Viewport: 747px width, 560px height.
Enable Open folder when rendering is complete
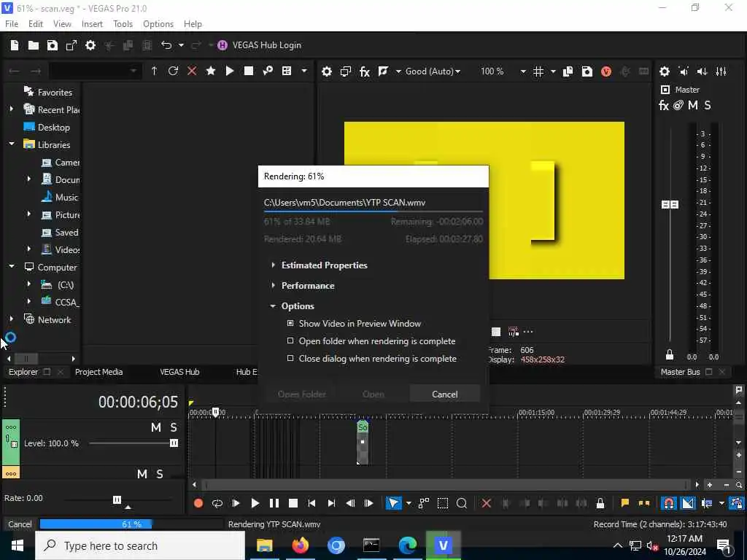click(290, 341)
